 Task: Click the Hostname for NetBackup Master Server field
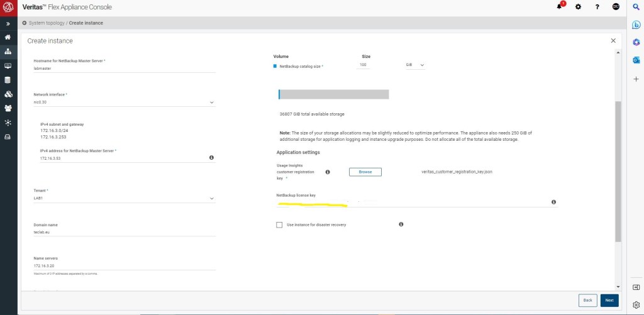(x=125, y=69)
